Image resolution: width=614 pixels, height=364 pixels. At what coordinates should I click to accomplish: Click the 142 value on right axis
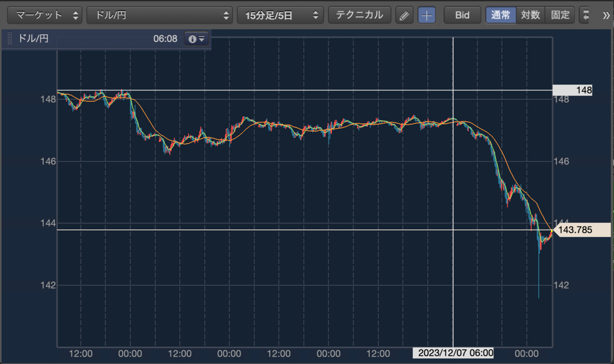click(x=562, y=285)
